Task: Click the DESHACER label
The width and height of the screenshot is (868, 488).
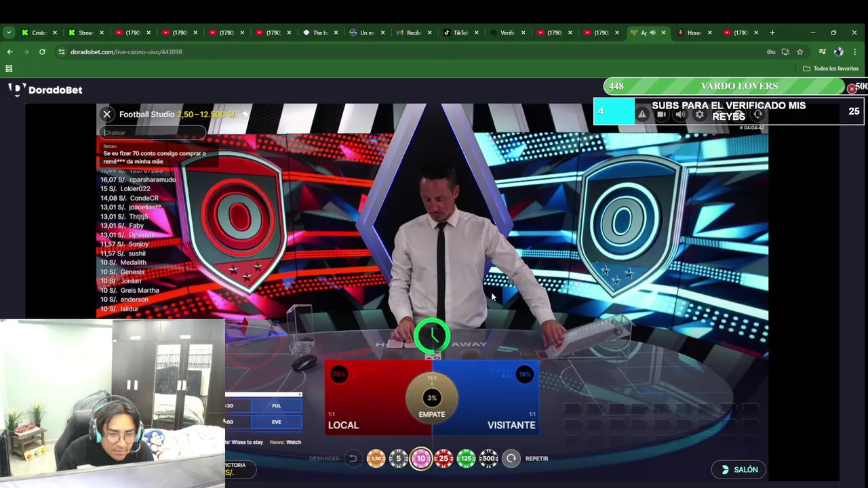Action: pos(324,459)
